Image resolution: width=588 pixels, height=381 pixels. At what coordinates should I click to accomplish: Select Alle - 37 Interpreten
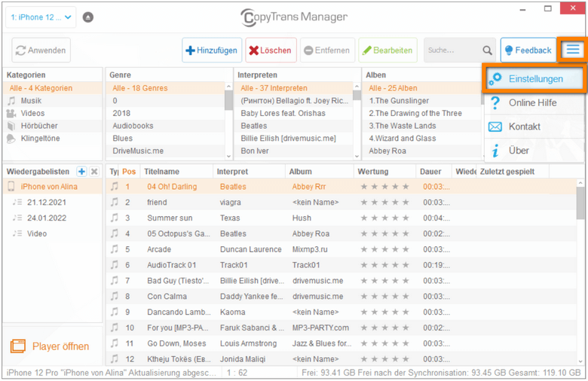[294, 88]
